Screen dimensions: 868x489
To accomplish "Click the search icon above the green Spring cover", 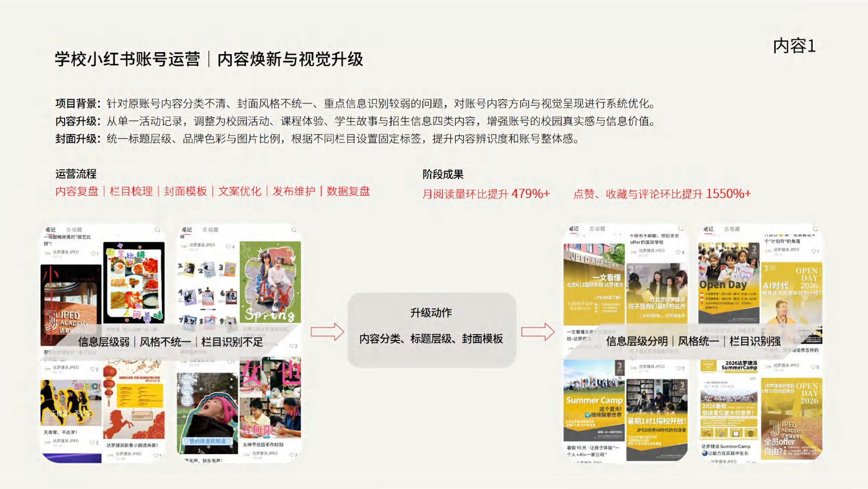I will 293,230.
